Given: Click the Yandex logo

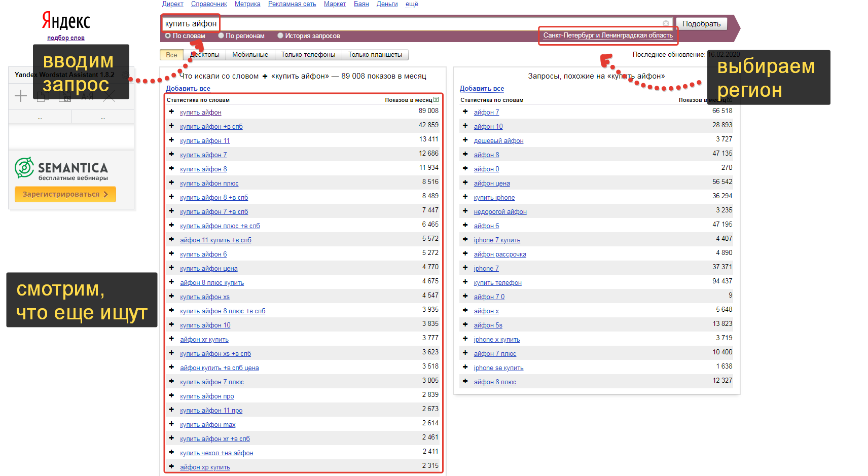Looking at the screenshot, I should coord(66,21).
